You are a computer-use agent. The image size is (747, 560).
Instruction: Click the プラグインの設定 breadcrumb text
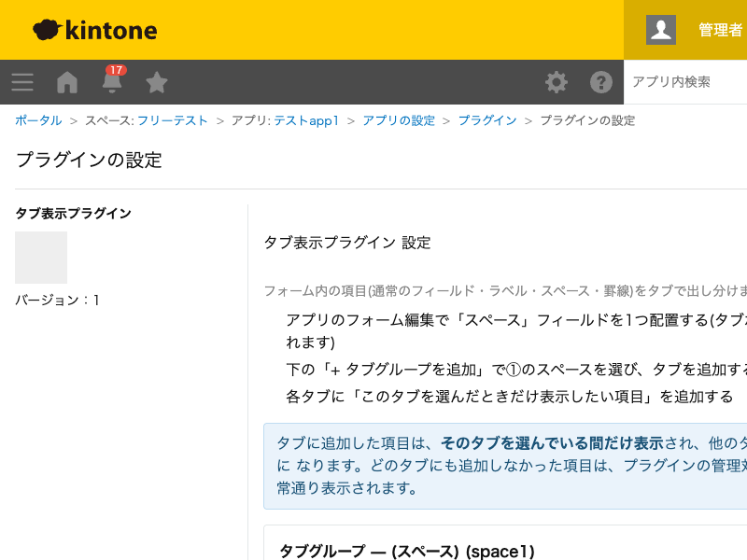pos(587,120)
